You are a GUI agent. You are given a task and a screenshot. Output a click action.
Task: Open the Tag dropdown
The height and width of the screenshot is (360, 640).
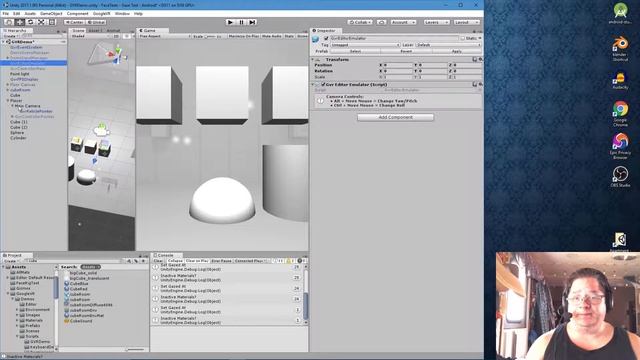(365, 45)
